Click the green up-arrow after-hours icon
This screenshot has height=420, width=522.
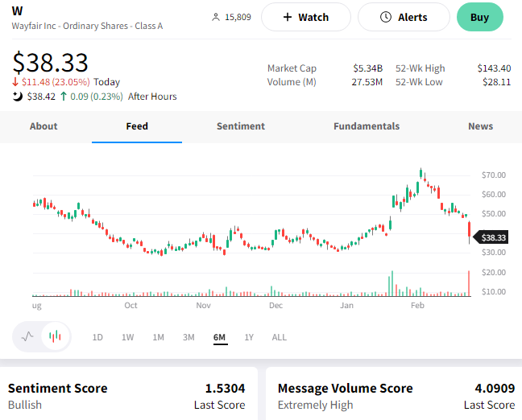click(x=64, y=97)
